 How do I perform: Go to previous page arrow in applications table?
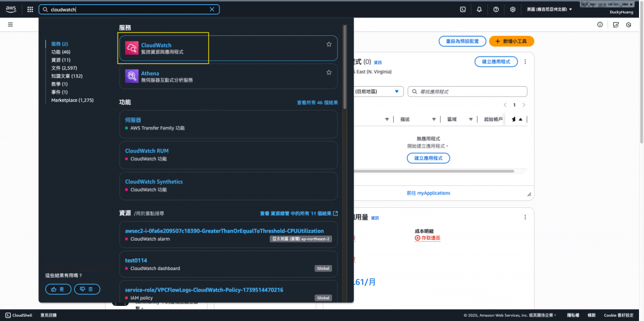point(505,105)
